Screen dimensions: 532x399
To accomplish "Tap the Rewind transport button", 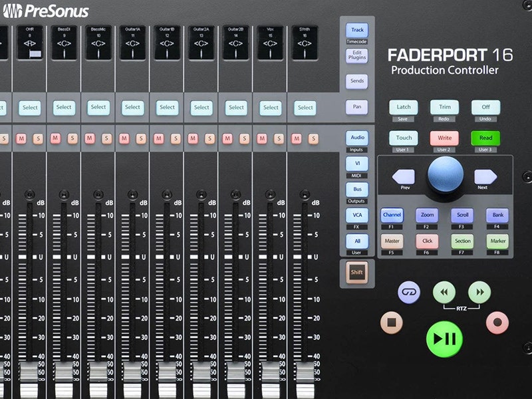I will pyautogui.click(x=444, y=292).
